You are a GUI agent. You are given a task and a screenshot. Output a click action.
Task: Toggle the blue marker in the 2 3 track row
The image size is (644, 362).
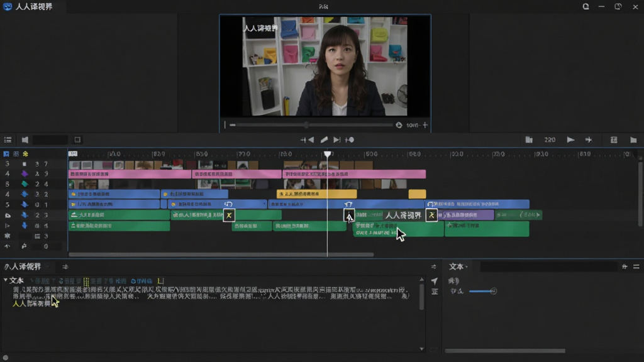[x=25, y=215]
